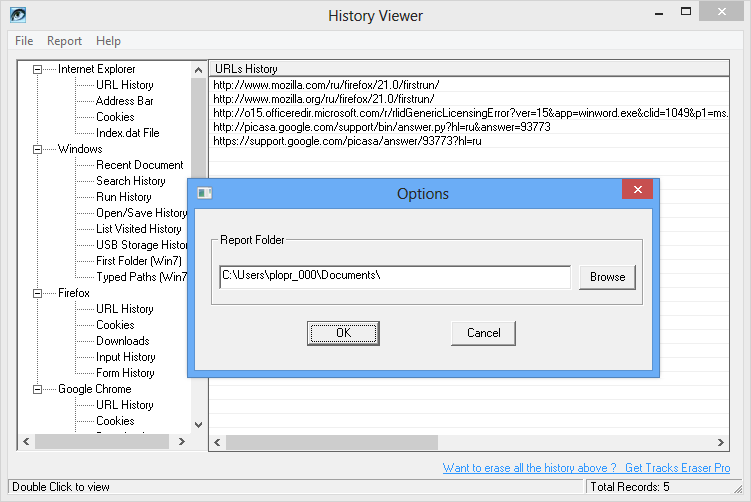Select Cookies under Internet Explorer

115,117
